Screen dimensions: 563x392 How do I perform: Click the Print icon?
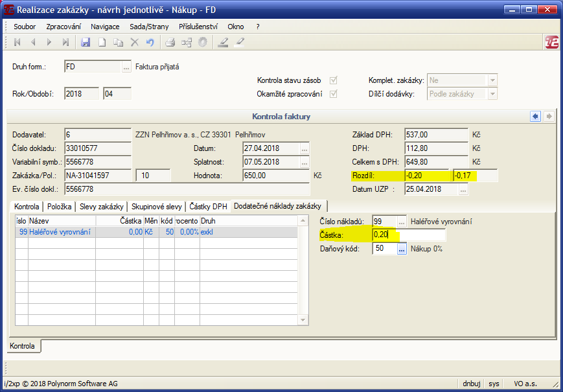point(170,42)
